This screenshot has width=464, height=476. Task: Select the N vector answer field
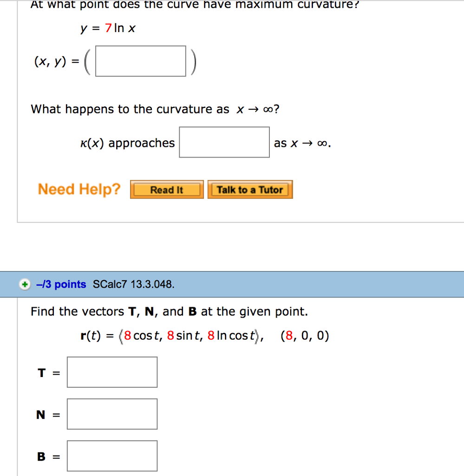click(112, 414)
